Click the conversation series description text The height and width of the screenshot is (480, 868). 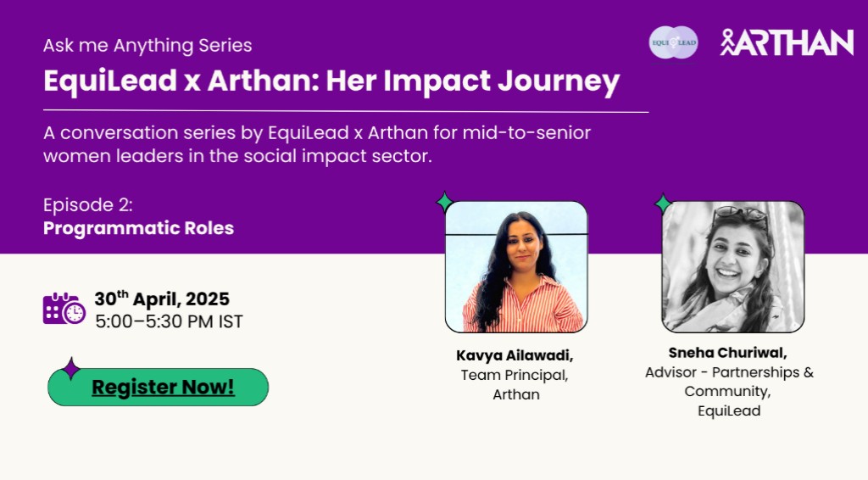[317, 144]
